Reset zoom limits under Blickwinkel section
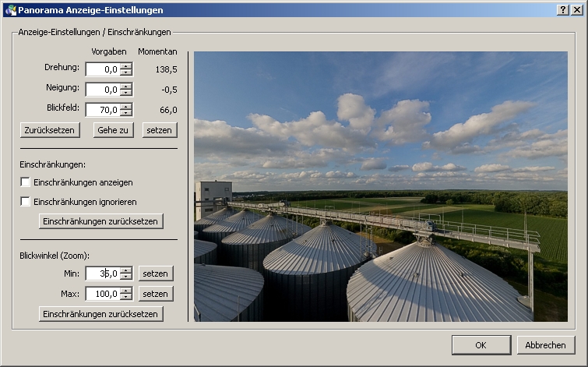The width and height of the screenshot is (588, 367). pyautogui.click(x=101, y=314)
